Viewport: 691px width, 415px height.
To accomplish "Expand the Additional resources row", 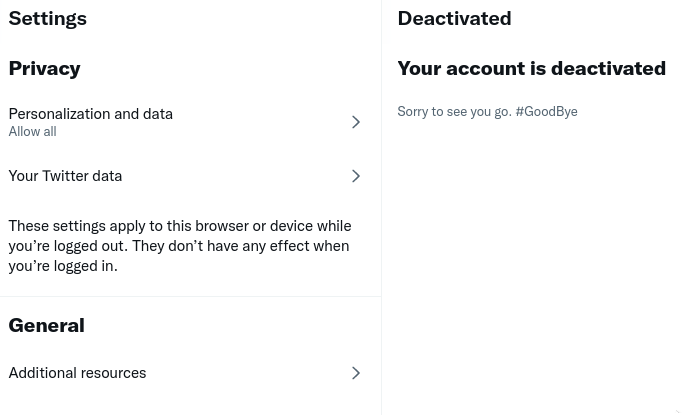I will (77, 373).
